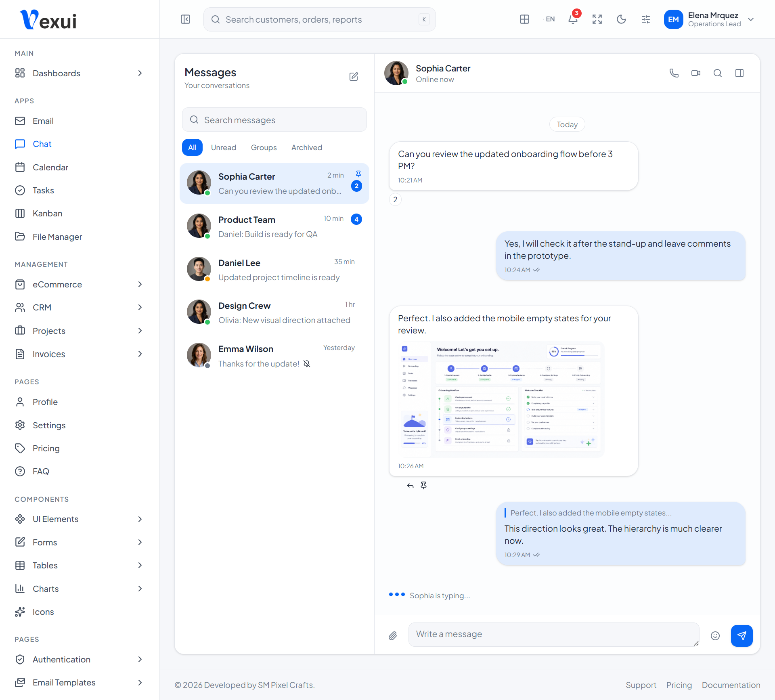Screen dimensions: 775x700
Task: Reply to the 10:26 AM message
Action: [x=410, y=486]
